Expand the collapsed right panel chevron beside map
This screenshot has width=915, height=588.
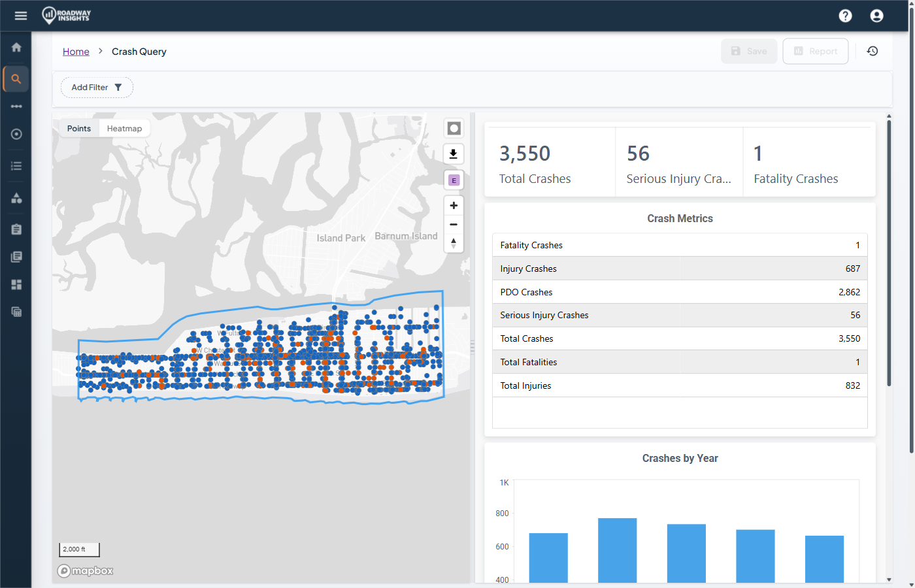point(472,348)
